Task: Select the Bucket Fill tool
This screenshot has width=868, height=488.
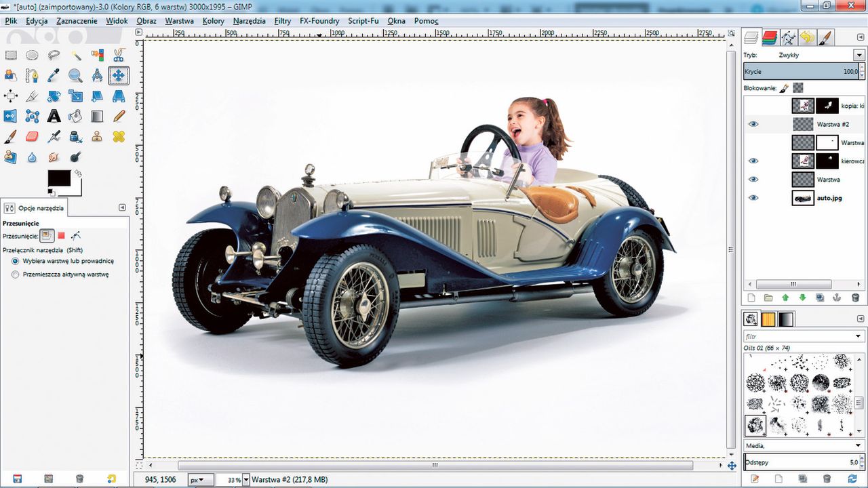Action: 75,116
